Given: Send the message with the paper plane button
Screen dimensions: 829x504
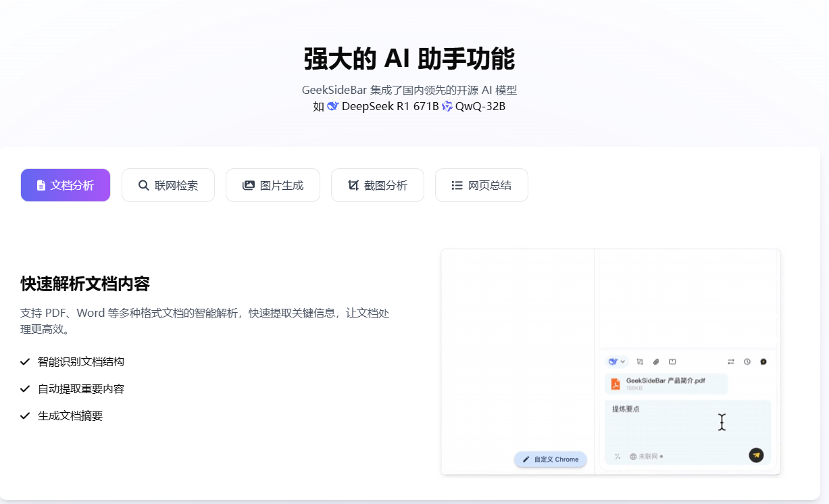Looking at the screenshot, I should pos(756,455).
